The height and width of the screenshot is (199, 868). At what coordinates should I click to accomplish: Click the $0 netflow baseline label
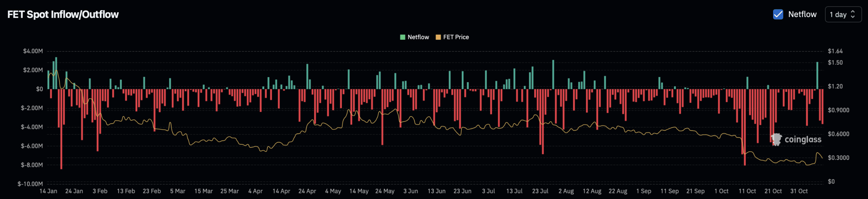39,89
